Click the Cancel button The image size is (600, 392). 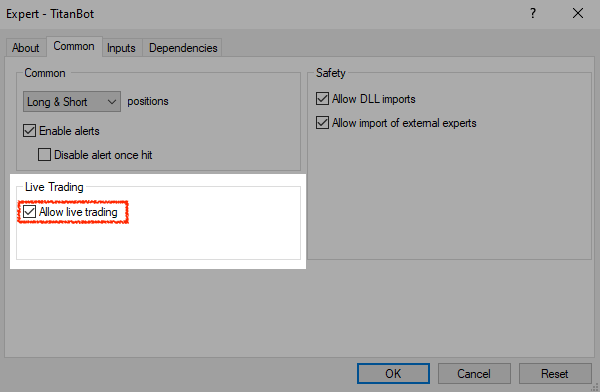coord(474,373)
